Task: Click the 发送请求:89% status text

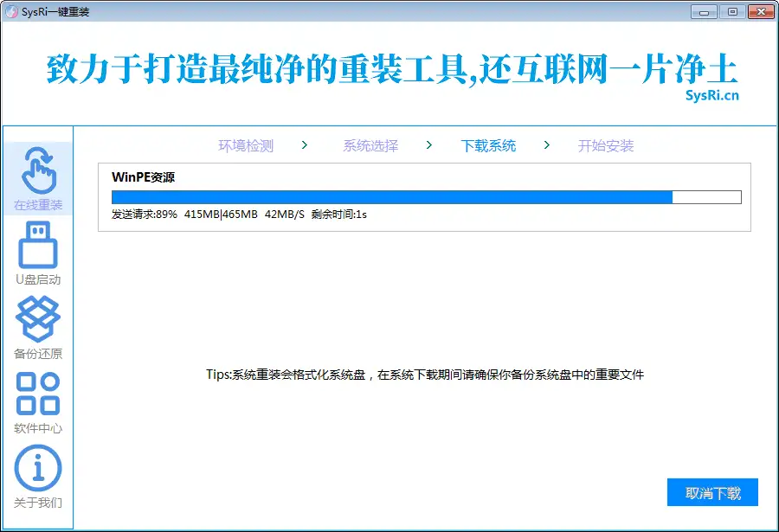Action: point(144,214)
